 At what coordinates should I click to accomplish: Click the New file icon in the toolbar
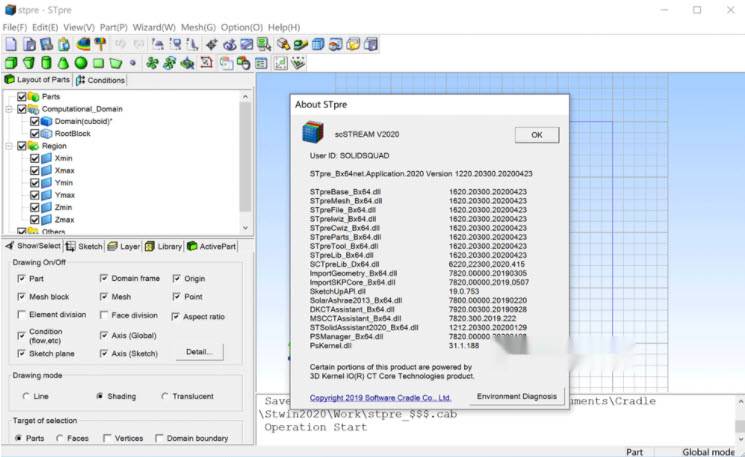[x=11, y=44]
